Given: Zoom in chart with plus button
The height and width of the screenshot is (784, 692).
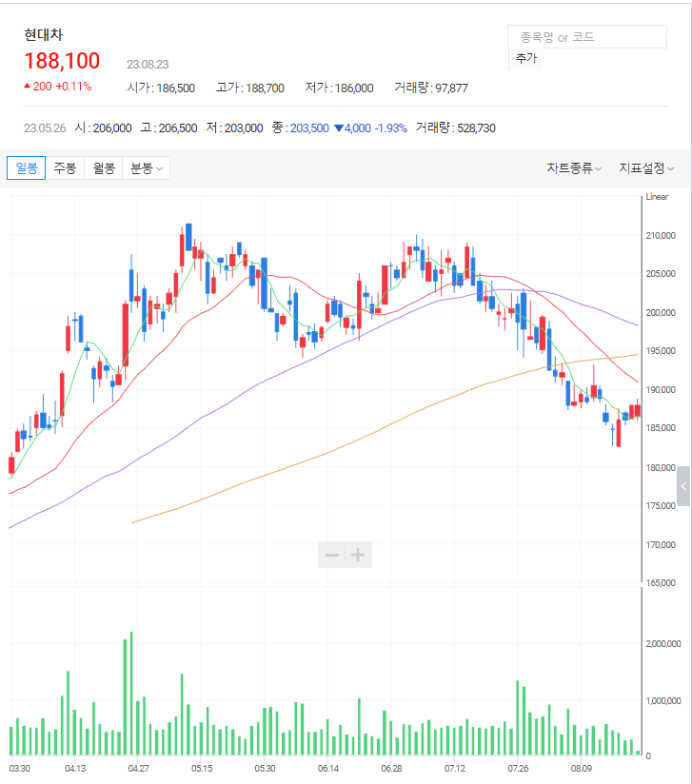Looking at the screenshot, I should 358,555.
